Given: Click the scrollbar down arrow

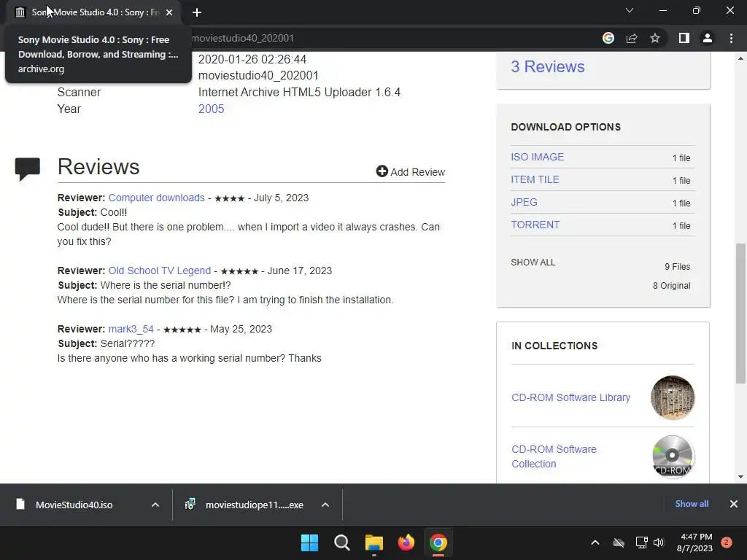Looking at the screenshot, I should tap(740, 477).
